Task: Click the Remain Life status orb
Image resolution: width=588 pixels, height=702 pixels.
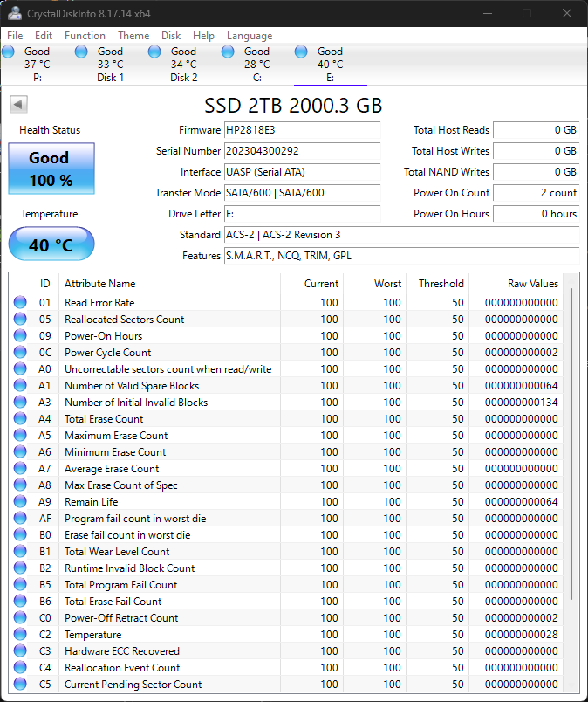Action: (x=20, y=502)
